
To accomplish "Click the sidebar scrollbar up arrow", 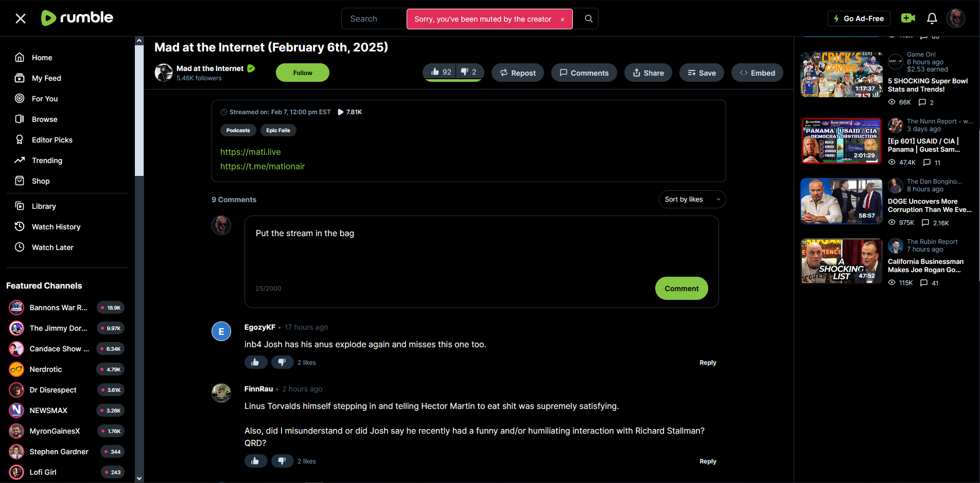I will pyautogui.click(x=139, y=41).
